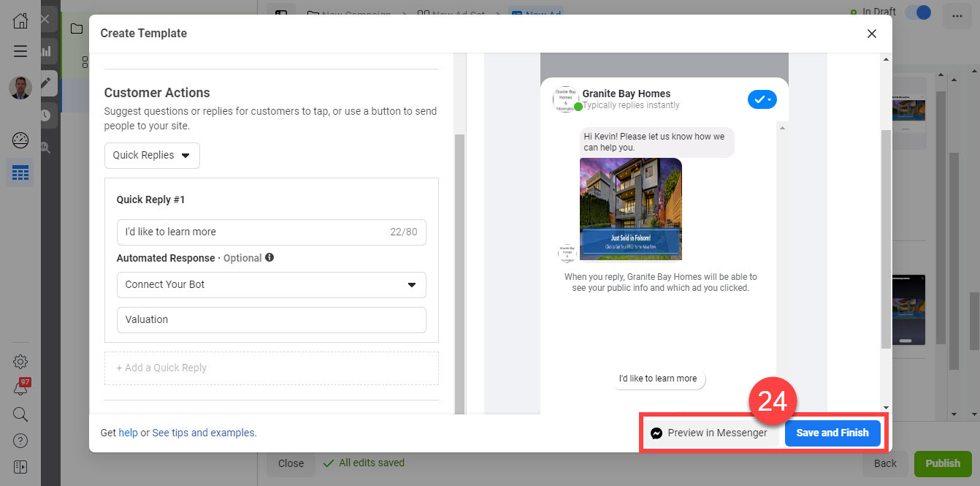This screenshot has width=980, height=486.
Task: Click the performance gauge icon
Action: click(20, 140)
